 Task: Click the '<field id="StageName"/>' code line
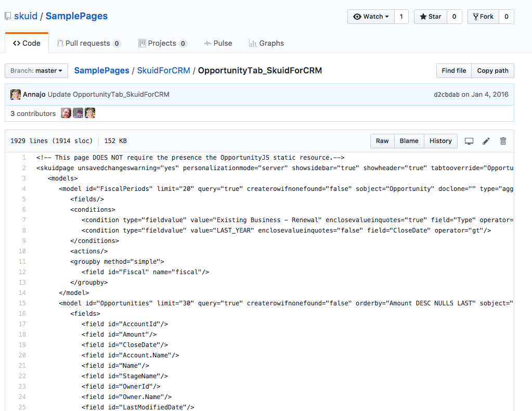tap(125, 376)
